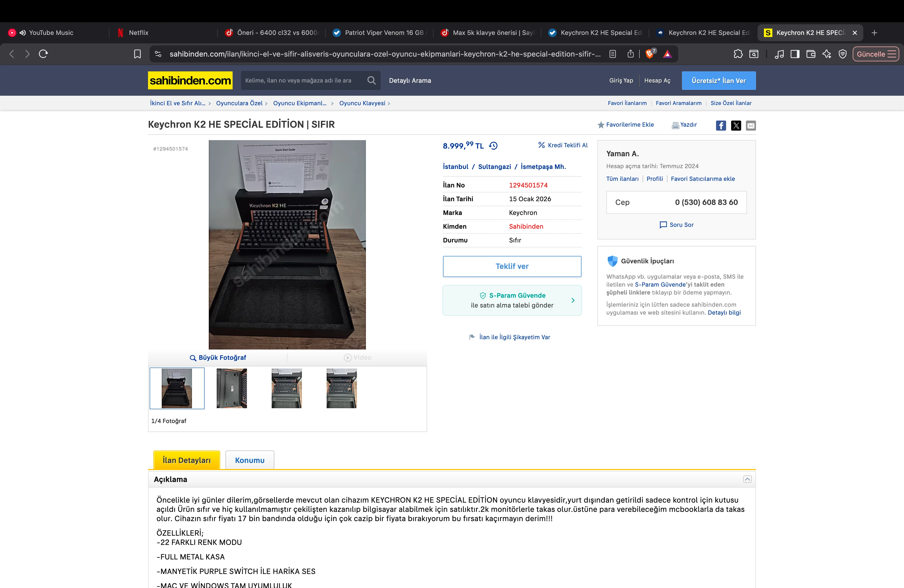This screenshot has width=904, height=588.
Task: Open the browser extensions puzzle icon
Action: tap(738, 54)
